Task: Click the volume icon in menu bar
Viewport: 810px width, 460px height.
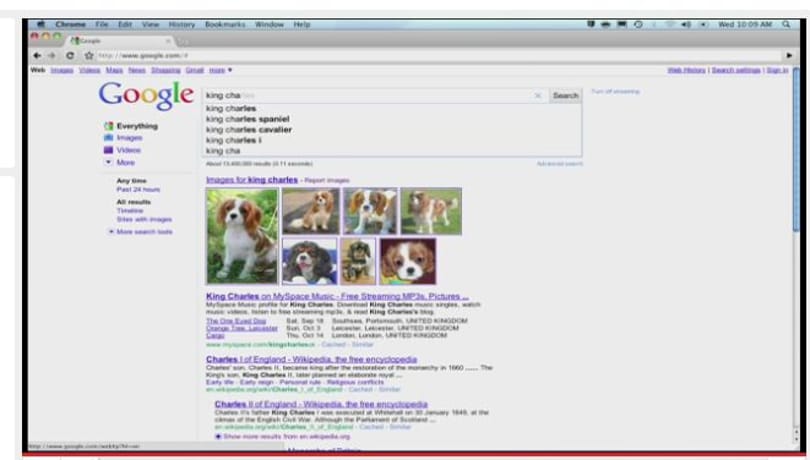Action: (x=686, y=24)
